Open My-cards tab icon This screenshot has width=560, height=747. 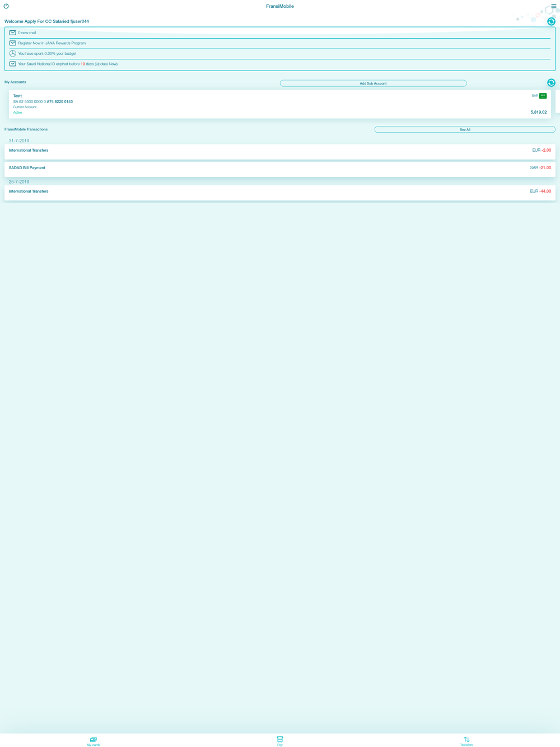tap(93, 739)
